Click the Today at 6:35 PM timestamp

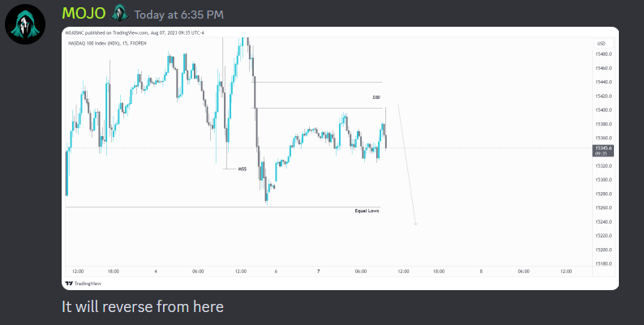[179, 15]
